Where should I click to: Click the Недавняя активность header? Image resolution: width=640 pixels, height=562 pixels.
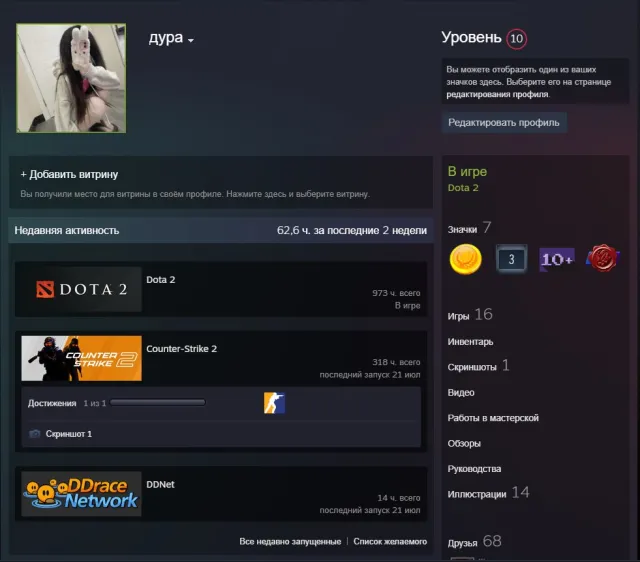[67, 231]
